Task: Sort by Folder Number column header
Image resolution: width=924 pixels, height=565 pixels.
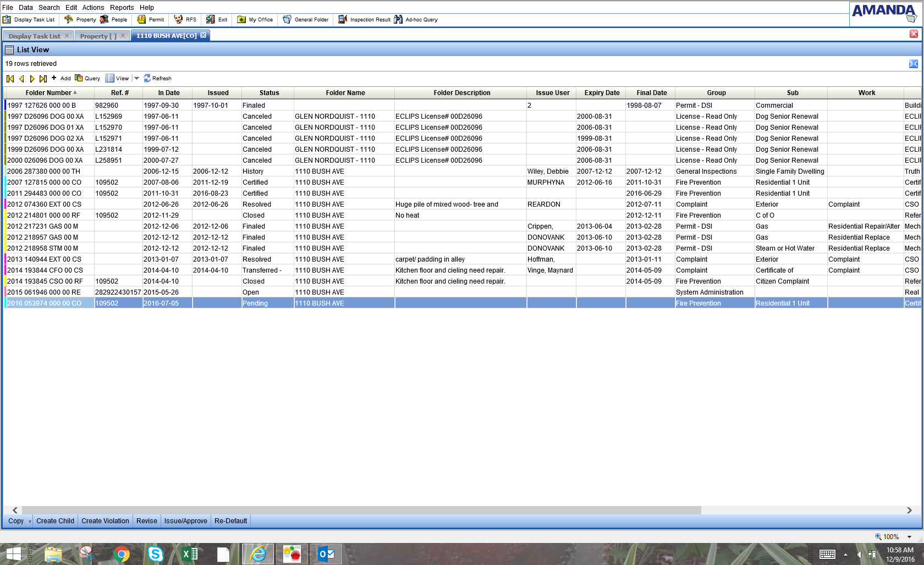Action: 48,93
